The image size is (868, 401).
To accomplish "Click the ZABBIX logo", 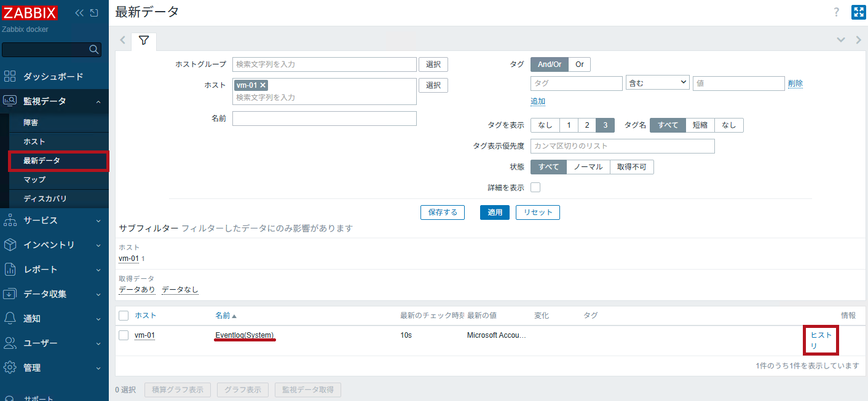I will point(30,13).
